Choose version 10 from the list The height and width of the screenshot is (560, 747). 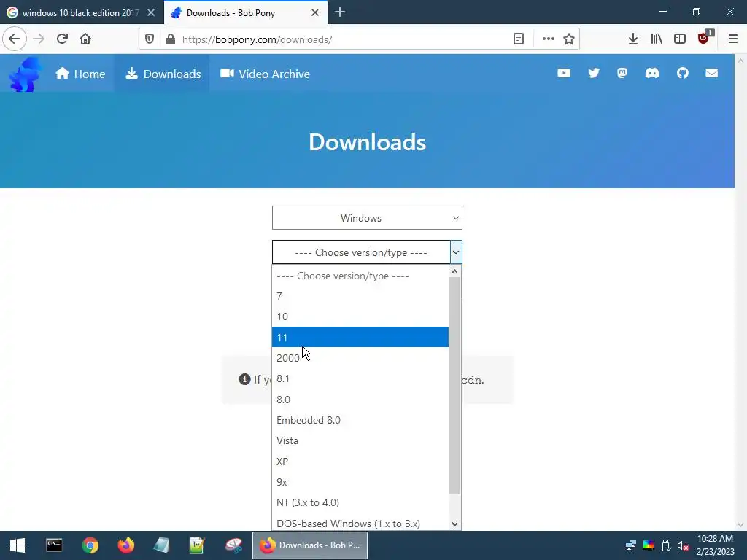coord(360,316)
